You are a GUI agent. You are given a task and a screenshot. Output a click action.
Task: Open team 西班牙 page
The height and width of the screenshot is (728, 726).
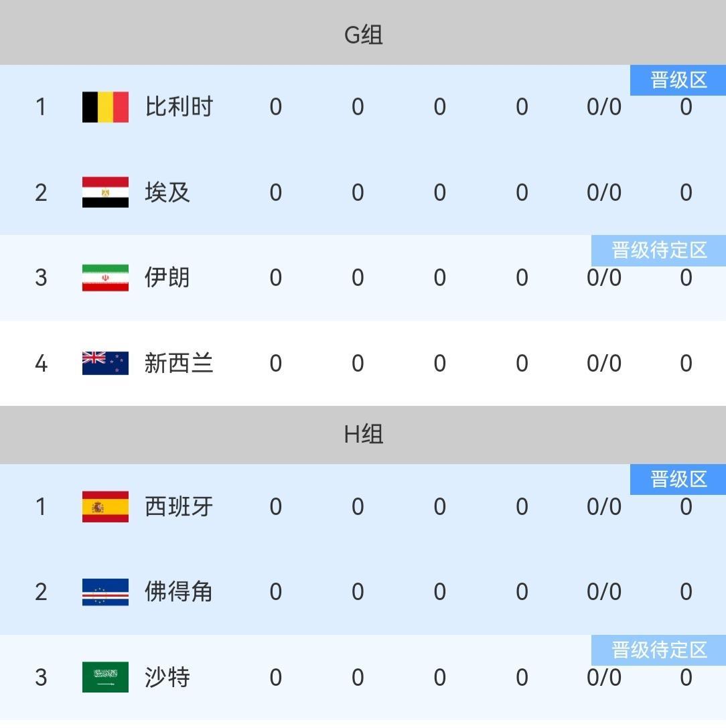click(x=179, y=506)
